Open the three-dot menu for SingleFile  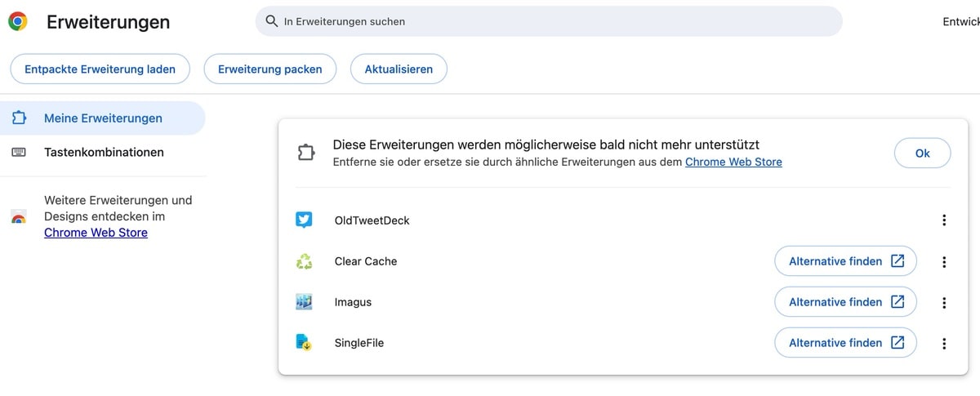pos(944,344)
